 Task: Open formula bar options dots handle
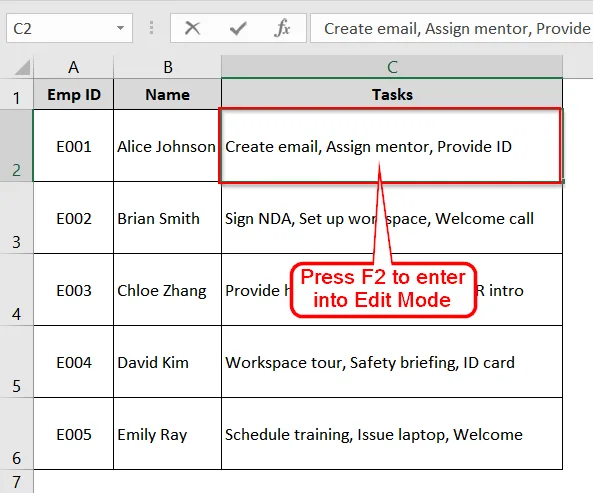151,28
